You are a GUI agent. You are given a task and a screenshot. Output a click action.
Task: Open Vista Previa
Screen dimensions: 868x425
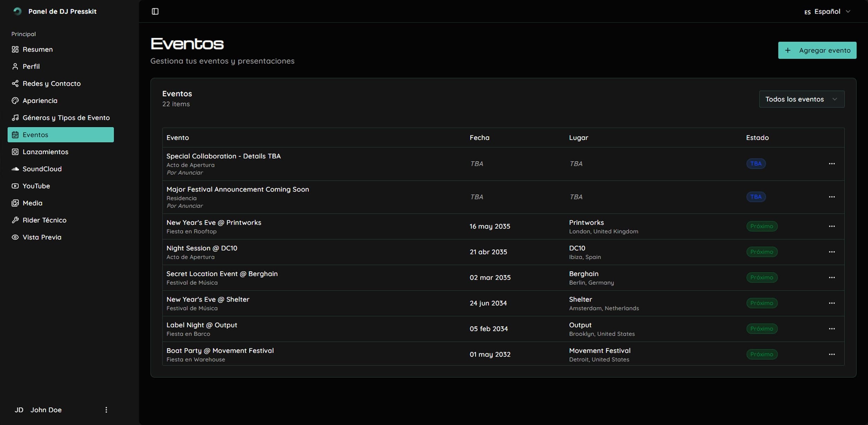point(41,237)
